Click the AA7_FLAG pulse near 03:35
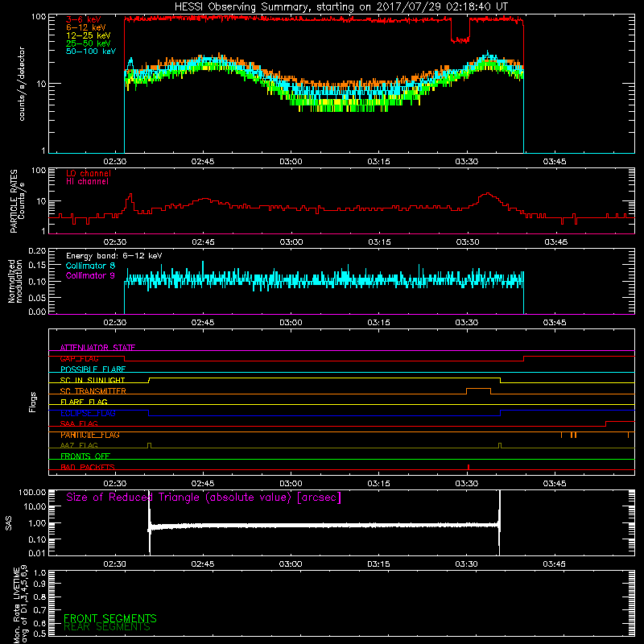This screenshot has width=644, height=644. pos(499,445)
